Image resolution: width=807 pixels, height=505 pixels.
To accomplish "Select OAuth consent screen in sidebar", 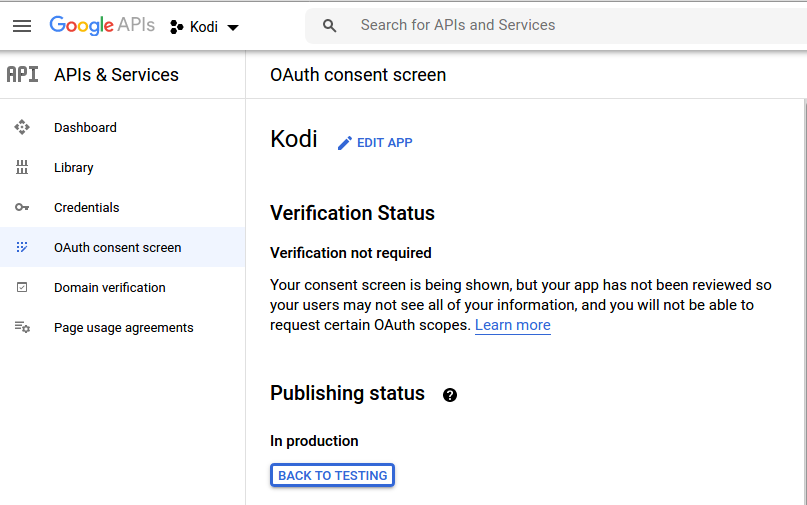I will click(117, 248).
